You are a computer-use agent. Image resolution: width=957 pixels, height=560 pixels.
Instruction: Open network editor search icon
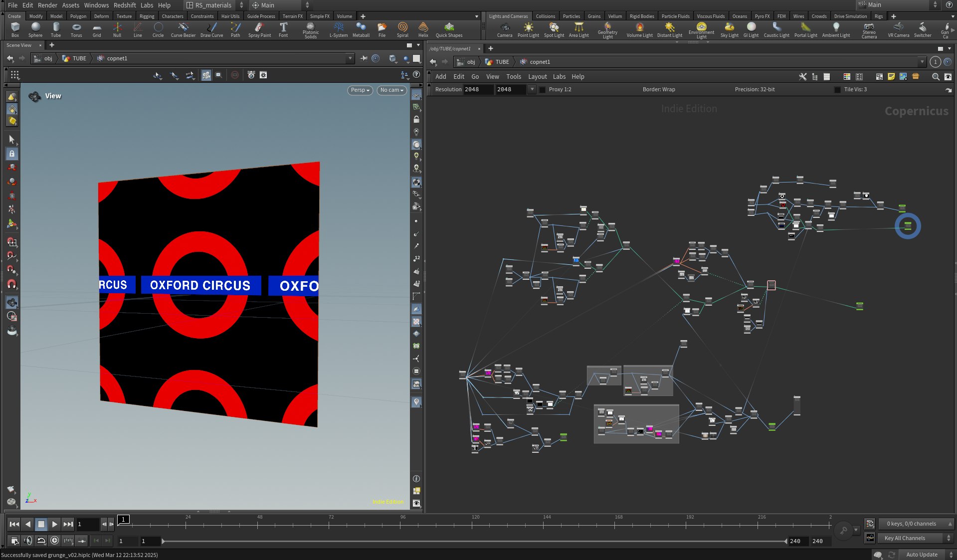[x=936, y=77]
